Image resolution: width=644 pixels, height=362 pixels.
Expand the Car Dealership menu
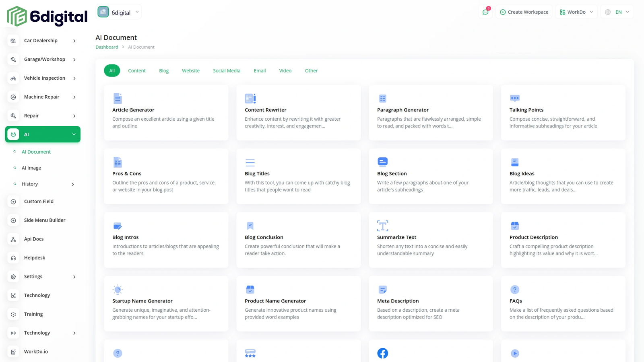[43, 41]
